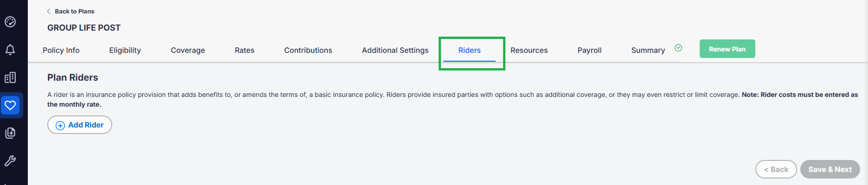Click the plus icon in Add Rider
868x185 pixels.
click(60, 125)
